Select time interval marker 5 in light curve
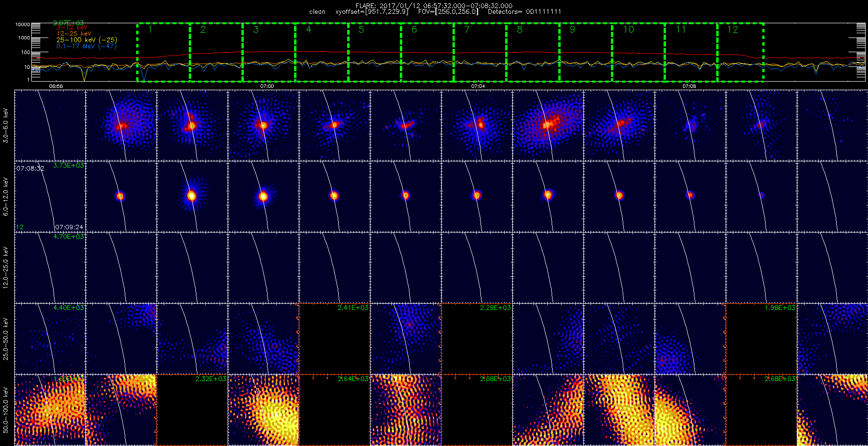Viewport: 868px width, 446px height. pos(361,30)
